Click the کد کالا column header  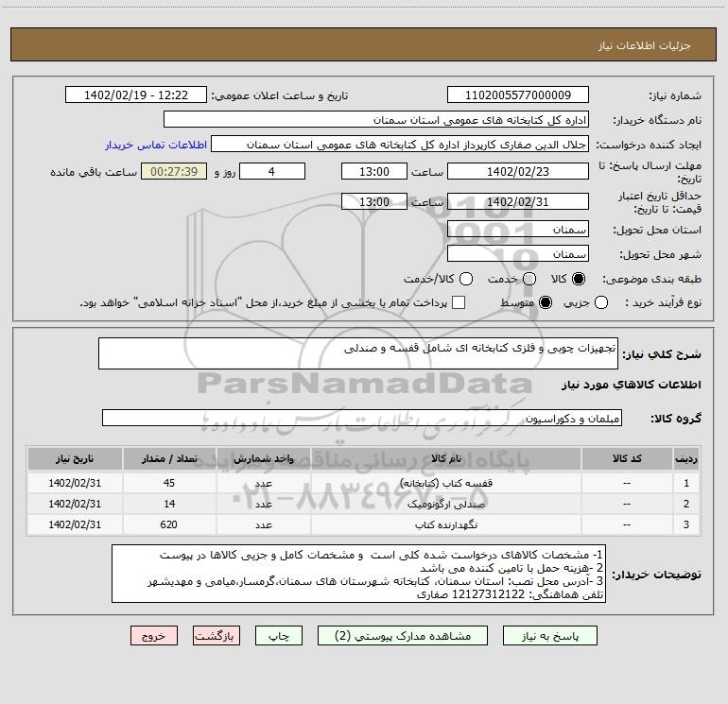[x=627, y=458]
